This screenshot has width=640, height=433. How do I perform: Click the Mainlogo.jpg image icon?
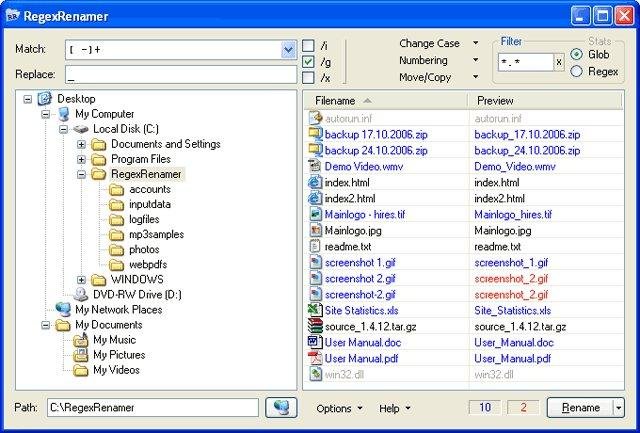pyautogui.click(x=316, y=230)
